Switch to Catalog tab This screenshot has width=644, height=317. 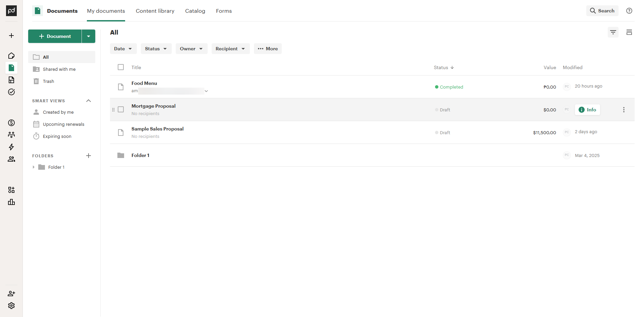tap(195, 11)
